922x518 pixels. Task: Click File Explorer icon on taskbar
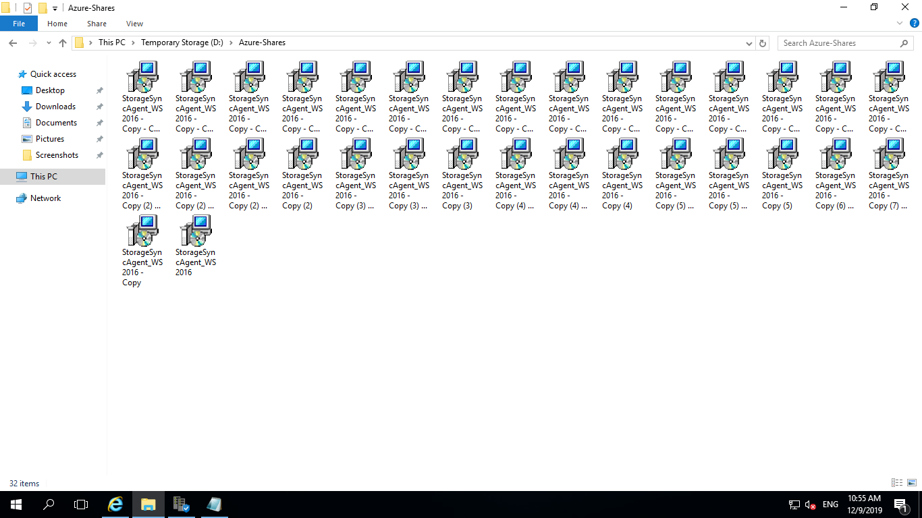tap(148, 504)
